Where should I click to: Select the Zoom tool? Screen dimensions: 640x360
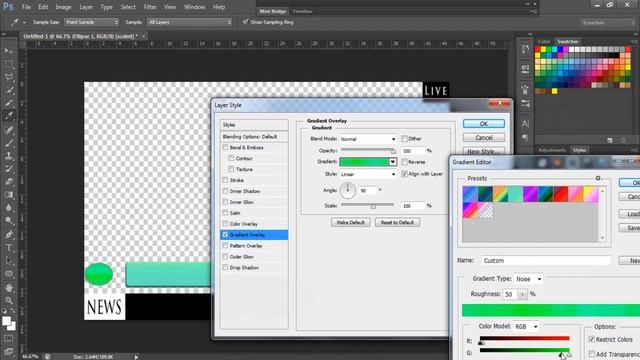[x=9, y=301]
